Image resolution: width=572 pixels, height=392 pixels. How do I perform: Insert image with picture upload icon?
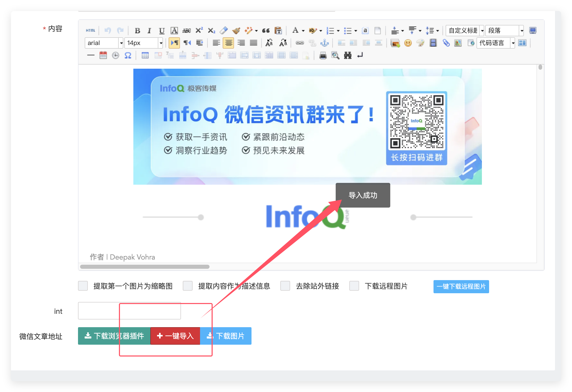pos(395,43)
